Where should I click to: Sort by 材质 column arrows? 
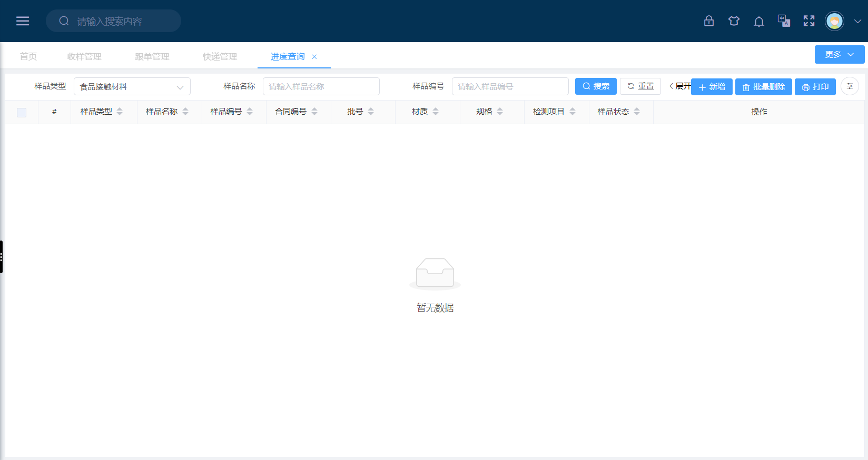pyautogui.click(x=436, y=112)
